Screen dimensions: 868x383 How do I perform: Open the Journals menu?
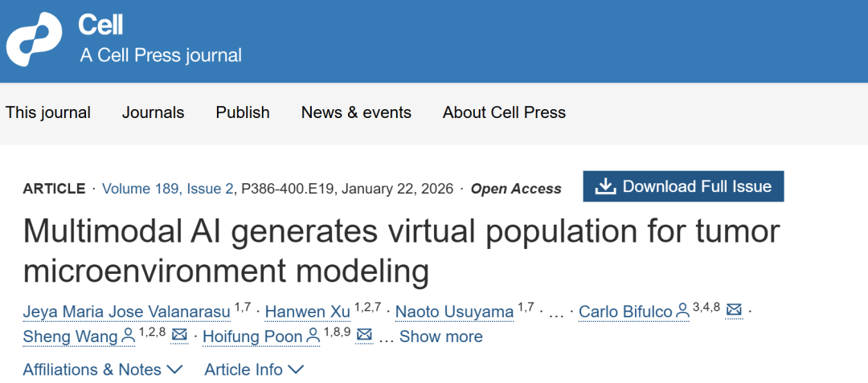coord(153,113)
